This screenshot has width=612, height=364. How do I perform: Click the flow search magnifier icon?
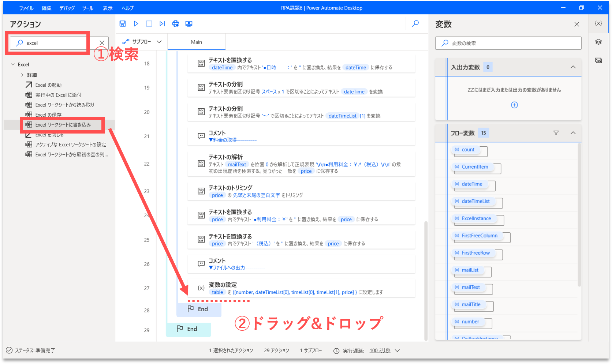point(415,24)
